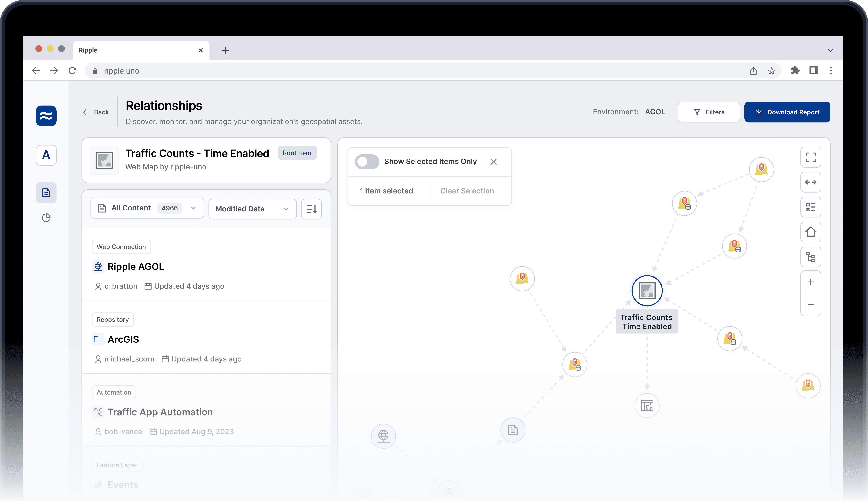Viewport: 868px width, 501px height.
Task: Click the Ripple wave logo in sidebar
Action: [x=46, y=116]
